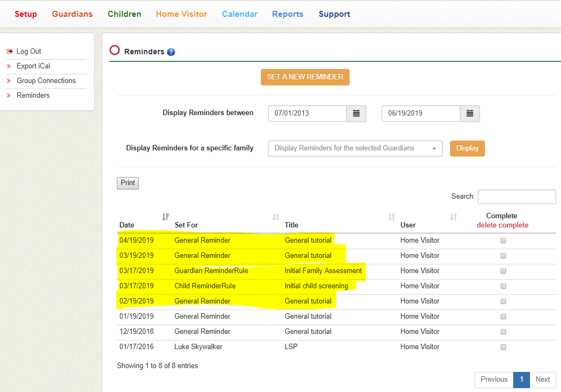Click the 12/19/2018 date cell

tap(136, 332)
